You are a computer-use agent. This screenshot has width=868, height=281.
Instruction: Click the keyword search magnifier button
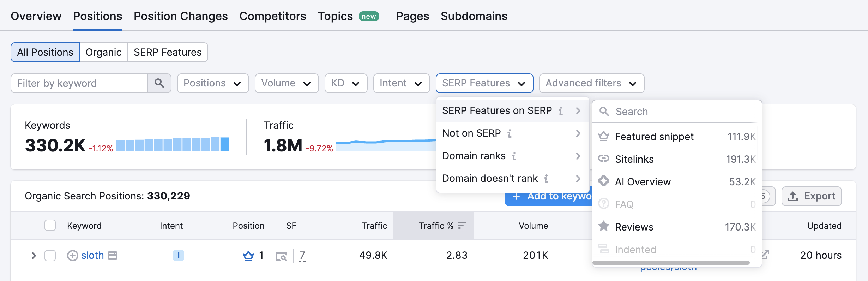[x=159, y=83]
